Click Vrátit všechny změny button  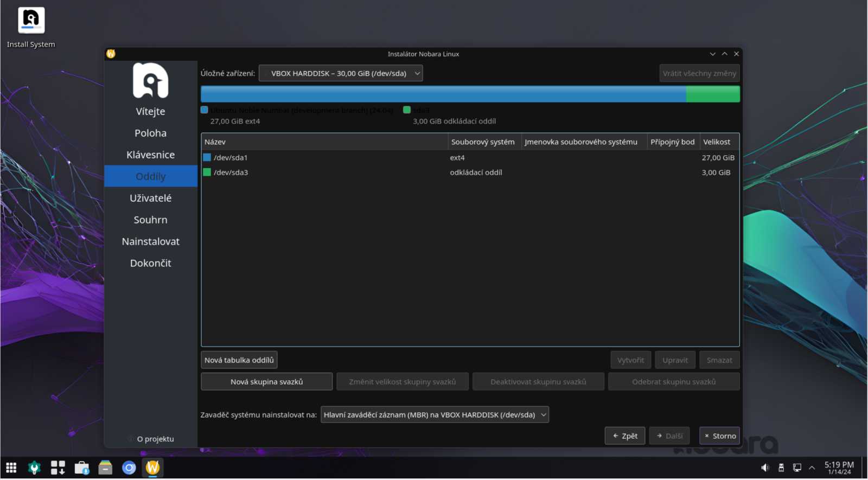pyautogui.click(x=699, y=73)
